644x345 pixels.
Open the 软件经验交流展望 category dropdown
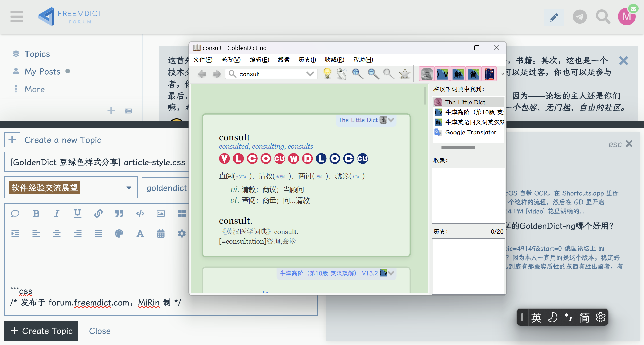click(x=129, y=188)
